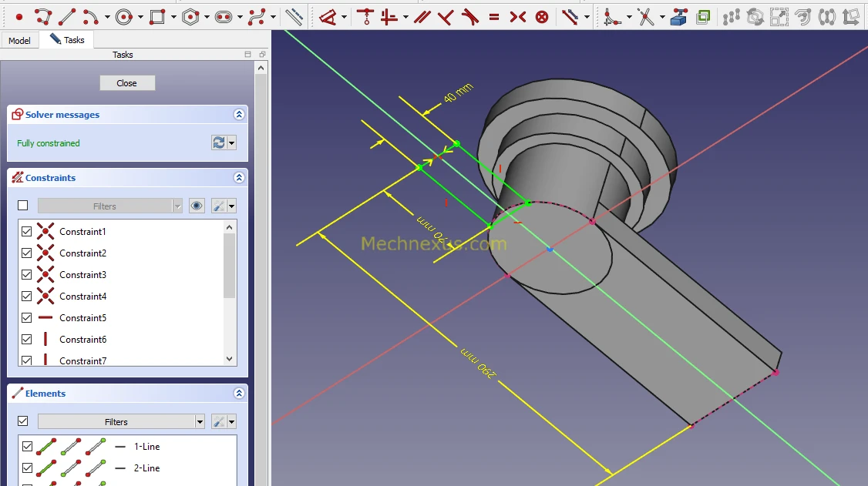The width and height of the screenshot is (868, 486).
Task: Apply the Equal constraint
Action: [494, 16]
